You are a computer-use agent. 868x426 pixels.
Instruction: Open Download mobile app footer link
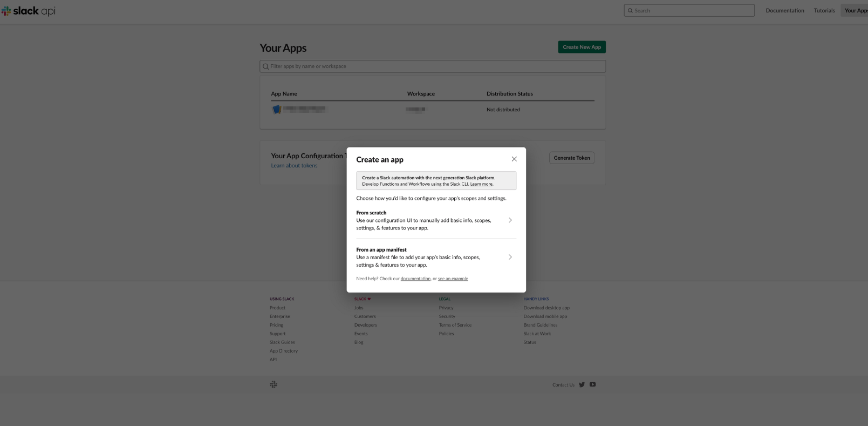coord(545,316)
